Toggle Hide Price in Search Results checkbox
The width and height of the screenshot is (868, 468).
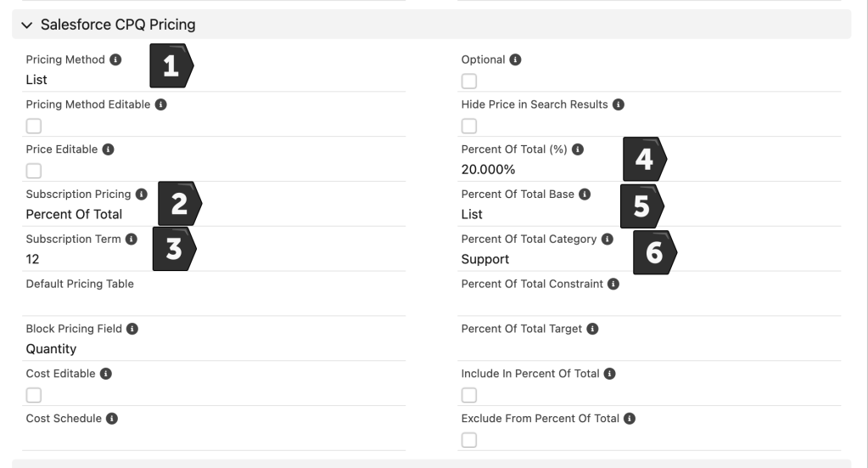click(x=469, y=127)
